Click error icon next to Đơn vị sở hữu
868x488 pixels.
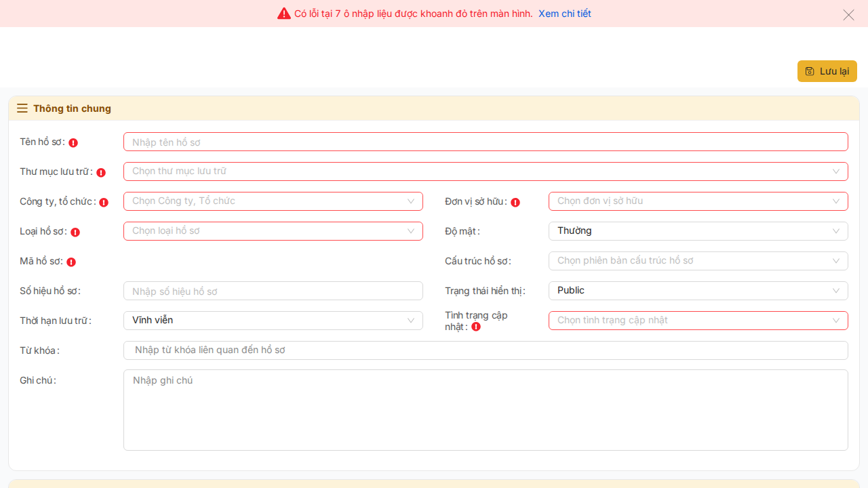coord(515,203)
